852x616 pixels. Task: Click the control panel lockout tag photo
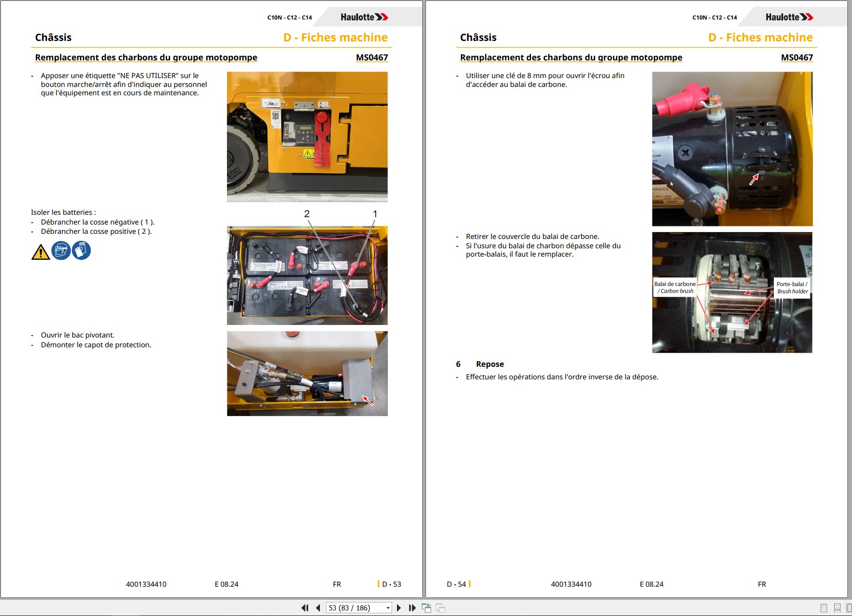(307, 137)
